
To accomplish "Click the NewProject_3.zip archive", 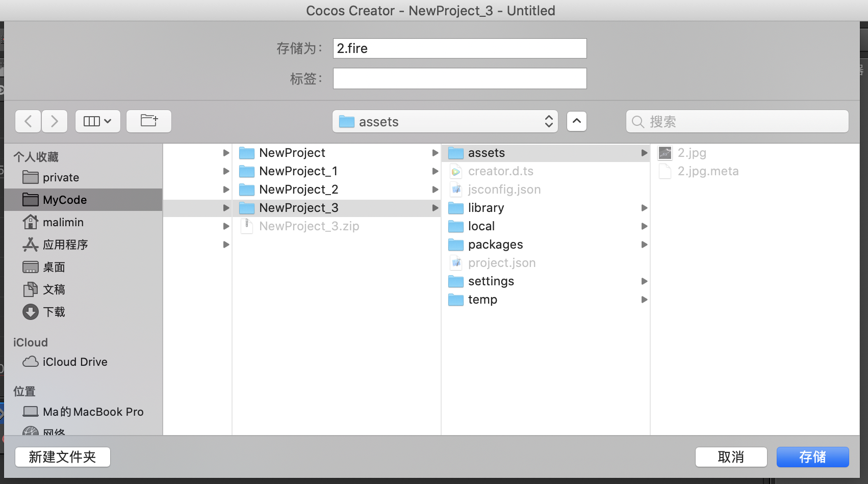I will [x=337, y=226].
